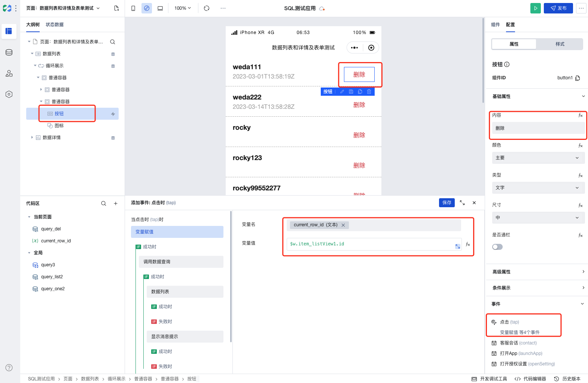
Task: Switch to the 状态数据 tab
Action: [55, 25]
